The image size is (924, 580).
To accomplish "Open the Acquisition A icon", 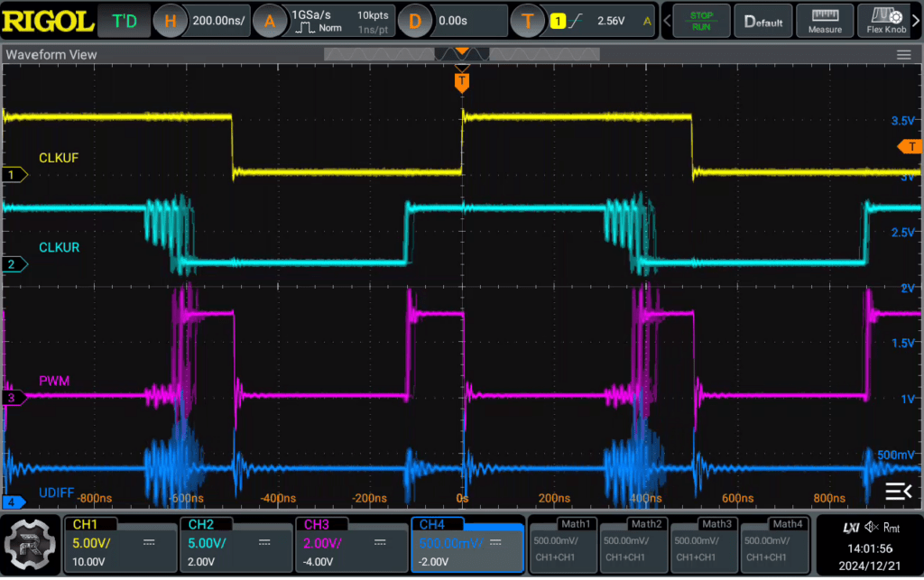I will 269,22.
